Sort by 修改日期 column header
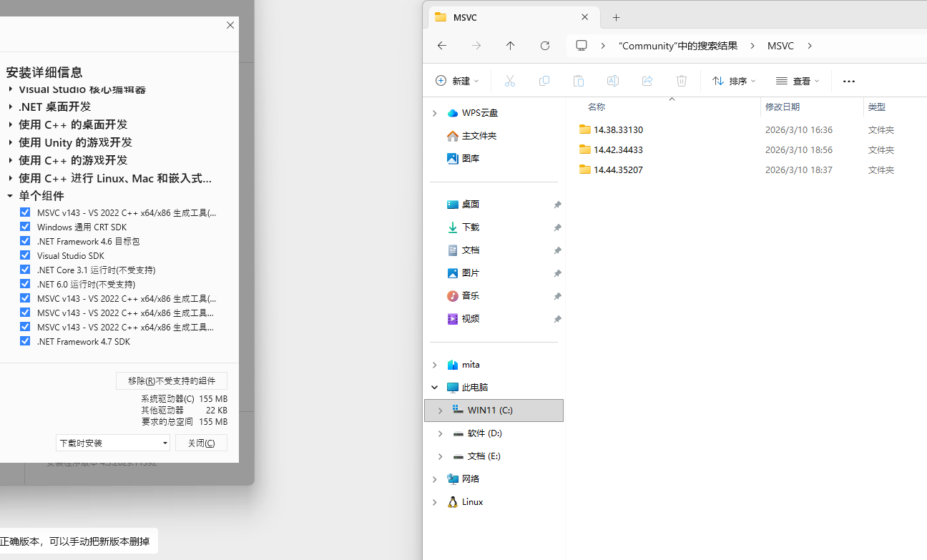 pos(783,107)
